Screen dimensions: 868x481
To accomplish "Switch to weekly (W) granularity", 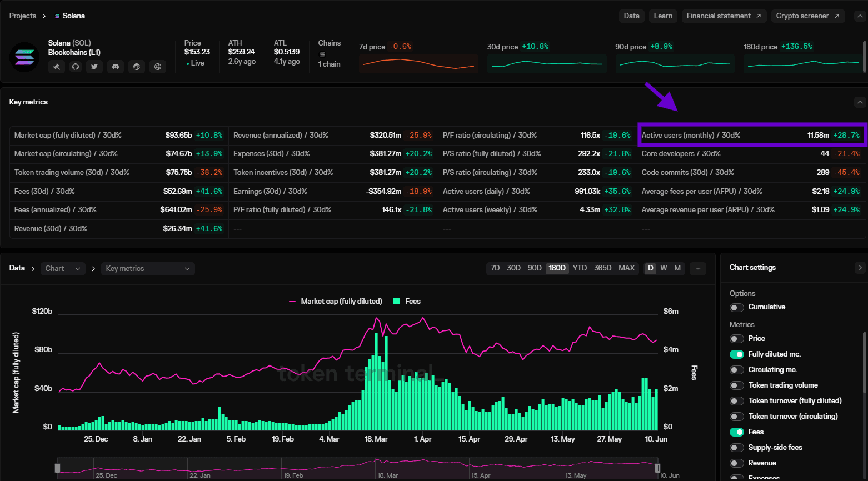I will (664, 268).
